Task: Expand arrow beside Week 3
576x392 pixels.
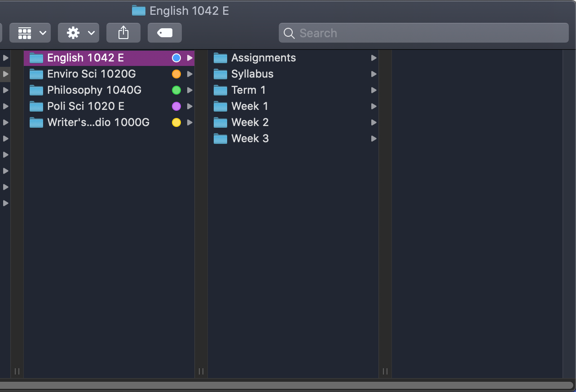Action: click(374, 139)
